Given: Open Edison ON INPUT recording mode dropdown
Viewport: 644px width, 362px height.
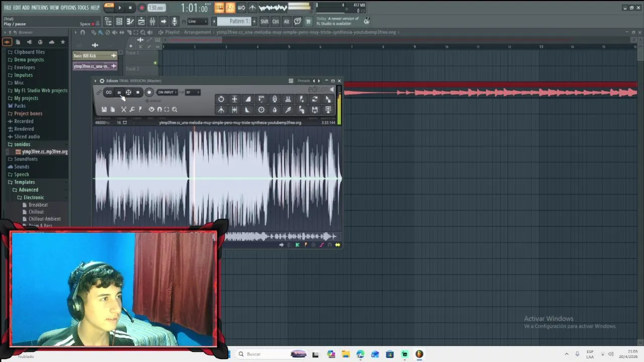Looking at the screenshot, I should pyautogui.click(x=167, y=92).
